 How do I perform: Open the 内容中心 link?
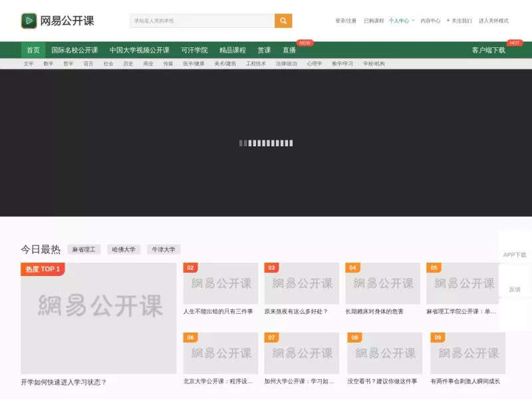(430, 21)
